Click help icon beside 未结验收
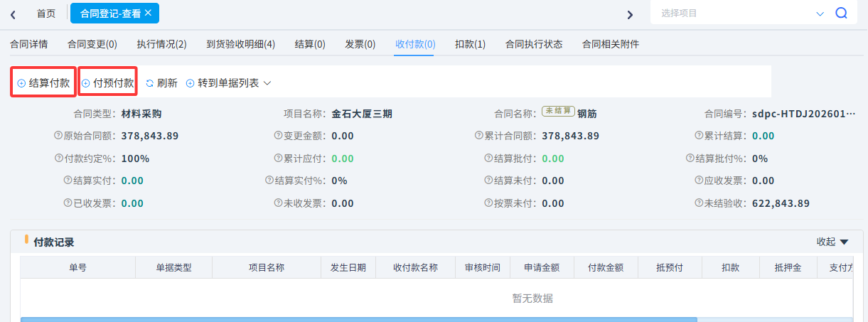Screen dimensions: 868x322 (699, 203)
